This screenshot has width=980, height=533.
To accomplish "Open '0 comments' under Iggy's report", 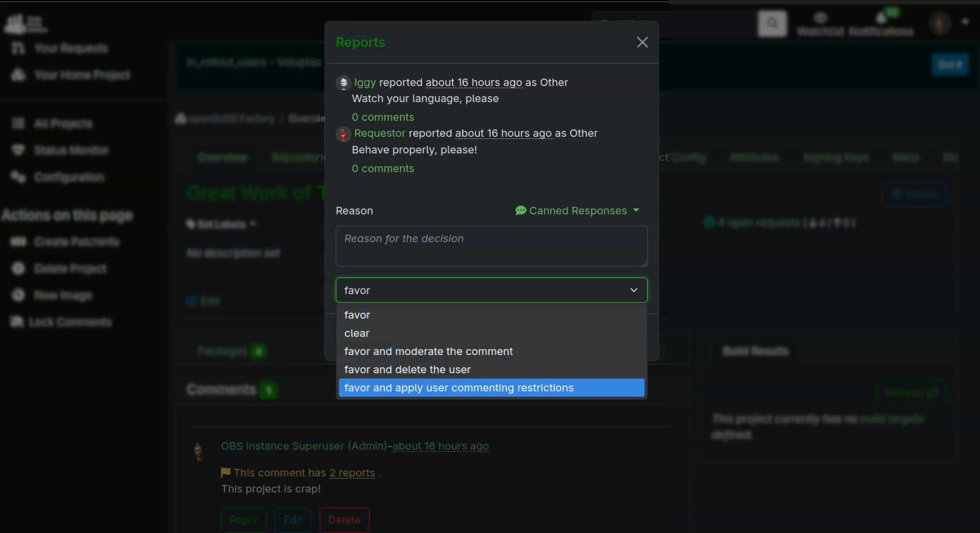I will pos(383,117).
